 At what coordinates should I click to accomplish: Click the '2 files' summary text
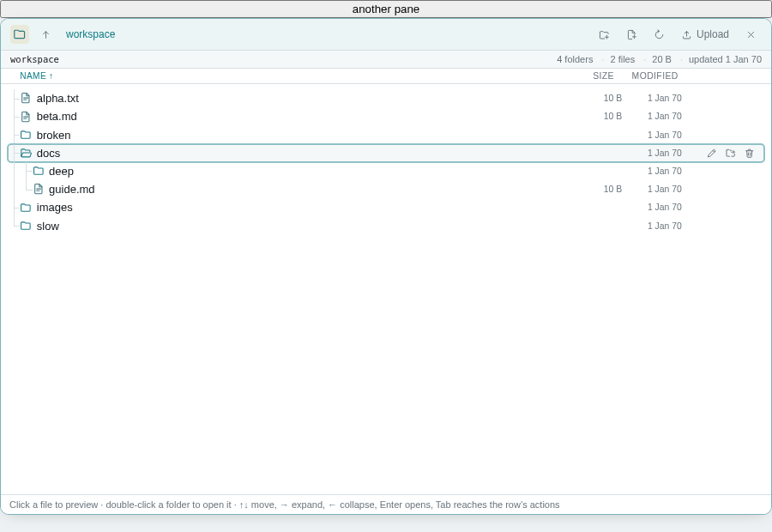tap(623, 59)
